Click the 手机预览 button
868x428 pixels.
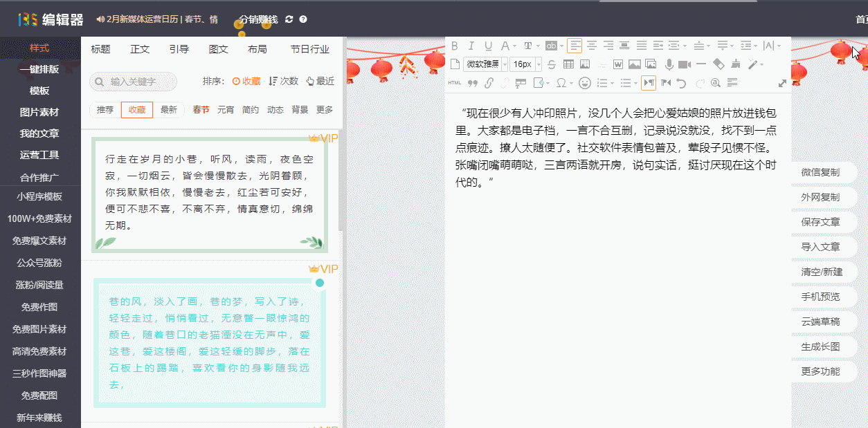(x=820, y=297)
